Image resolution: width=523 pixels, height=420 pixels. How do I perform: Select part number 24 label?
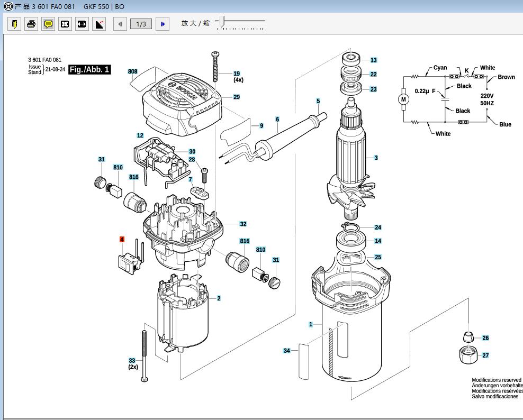(377, 227)
